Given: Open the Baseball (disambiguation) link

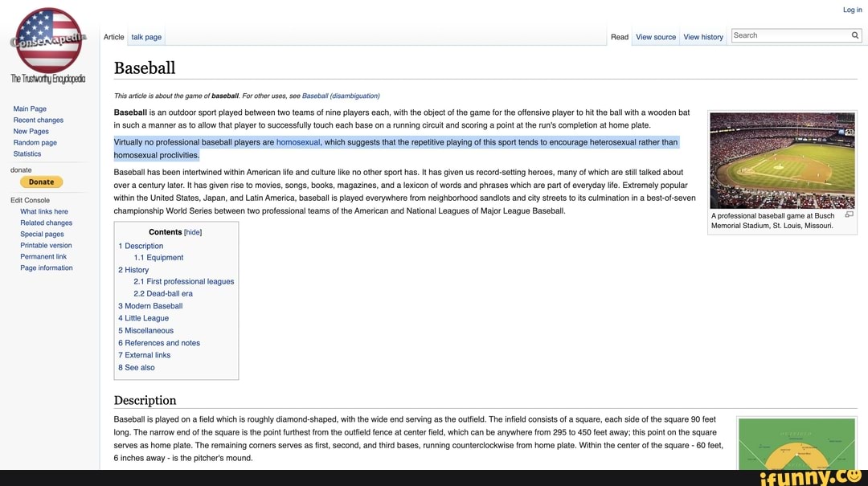Looking at the screenshot, I should coord(341,96).
